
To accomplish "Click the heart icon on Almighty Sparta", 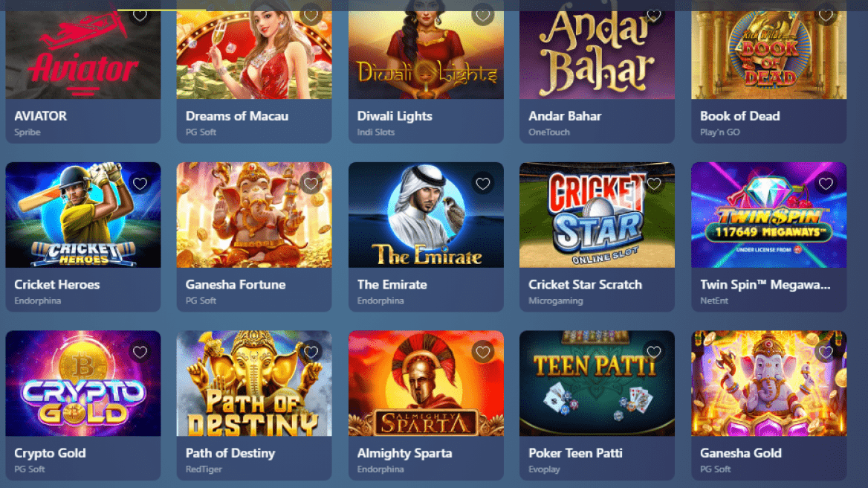I will [483, 352].
